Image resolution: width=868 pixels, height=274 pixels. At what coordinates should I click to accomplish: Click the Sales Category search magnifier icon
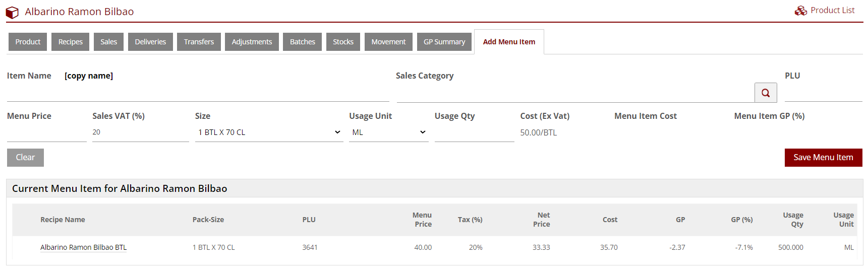[765, 93]
